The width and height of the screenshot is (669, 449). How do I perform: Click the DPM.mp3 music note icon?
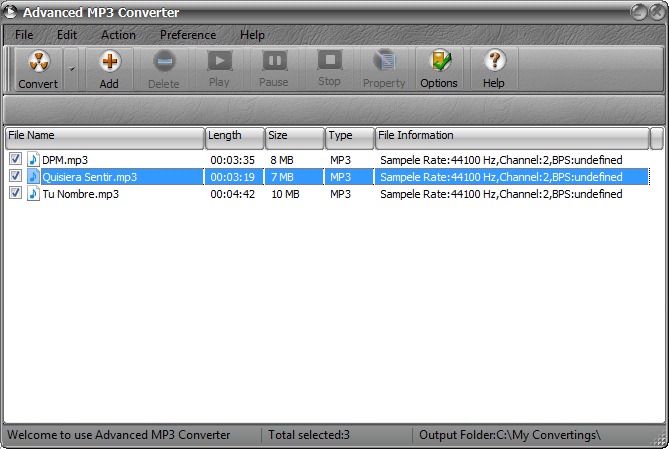(x=33, y=160)
